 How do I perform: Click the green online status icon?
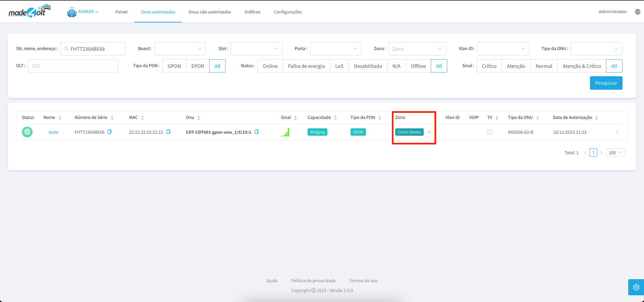27,132
